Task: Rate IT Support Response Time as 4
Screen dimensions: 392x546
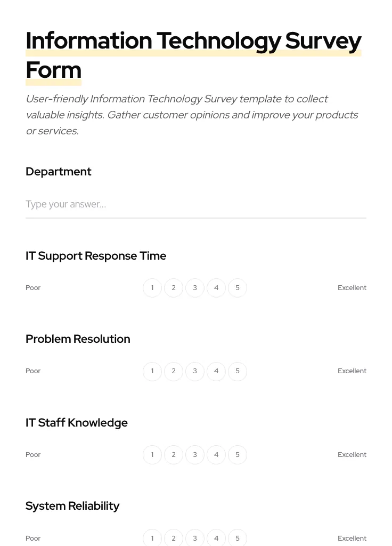Action: coord(216,287)
